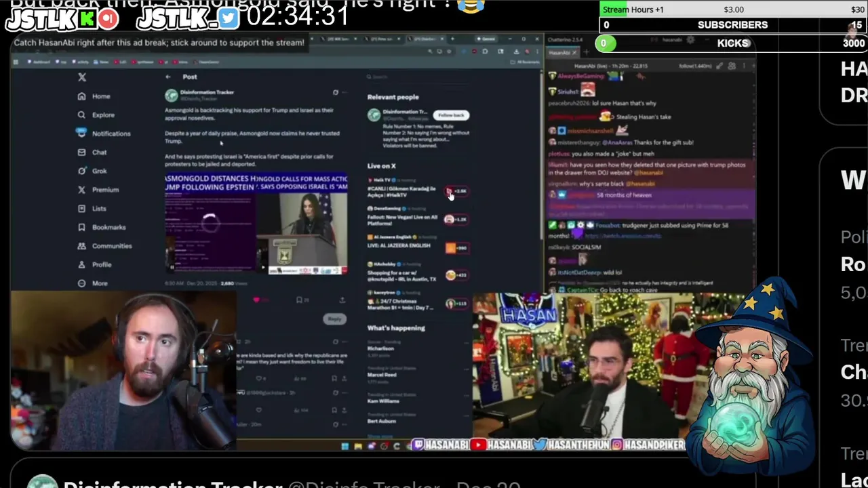Open Notifications in the X sidebar
This screenshot has width=868, height=488.
point(104,134)
